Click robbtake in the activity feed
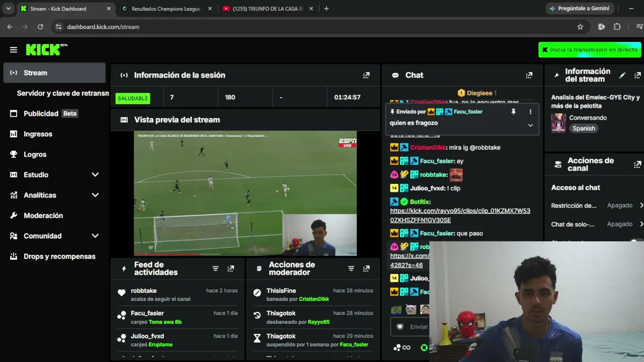 (143, 291)
